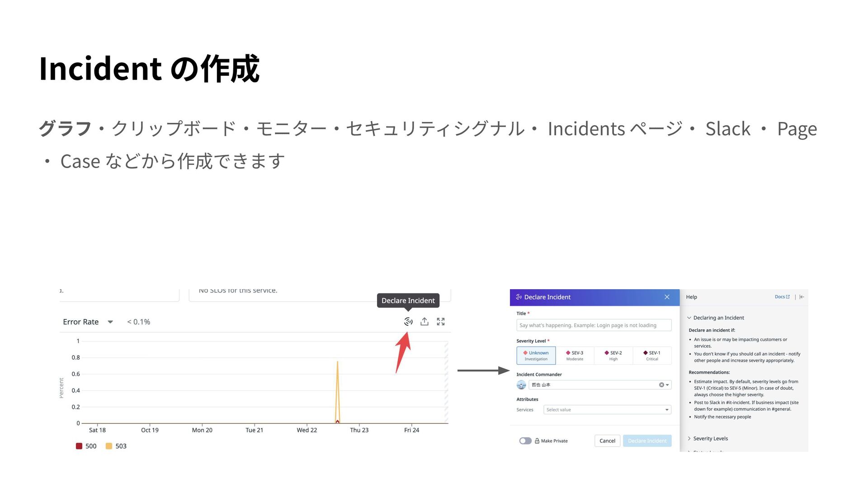Close the Declare Incident dialog
This screenshot has height=488, width=868.
point(667,297)
